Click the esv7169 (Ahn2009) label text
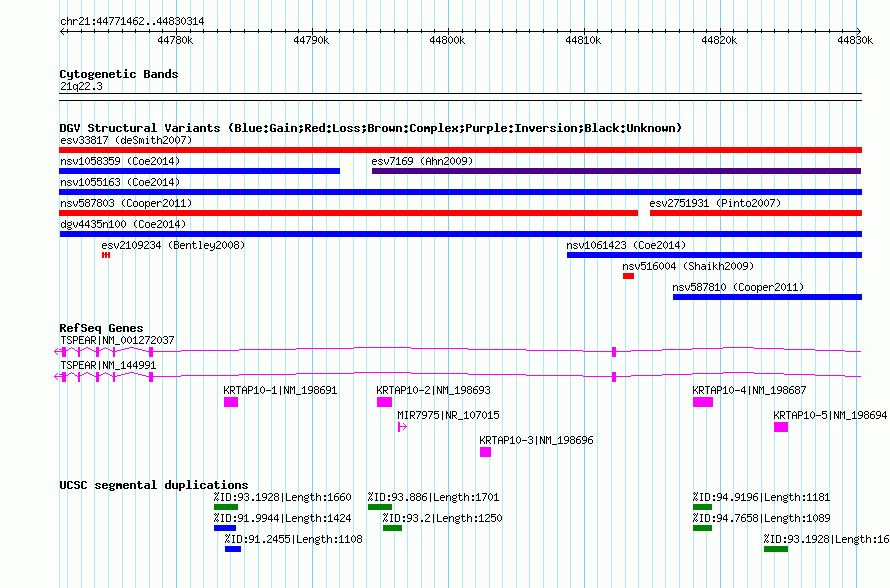 point(422,161)
